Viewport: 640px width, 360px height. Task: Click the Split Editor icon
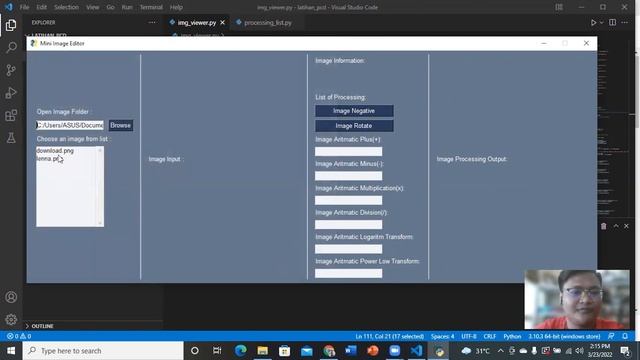tap(613, 22)
